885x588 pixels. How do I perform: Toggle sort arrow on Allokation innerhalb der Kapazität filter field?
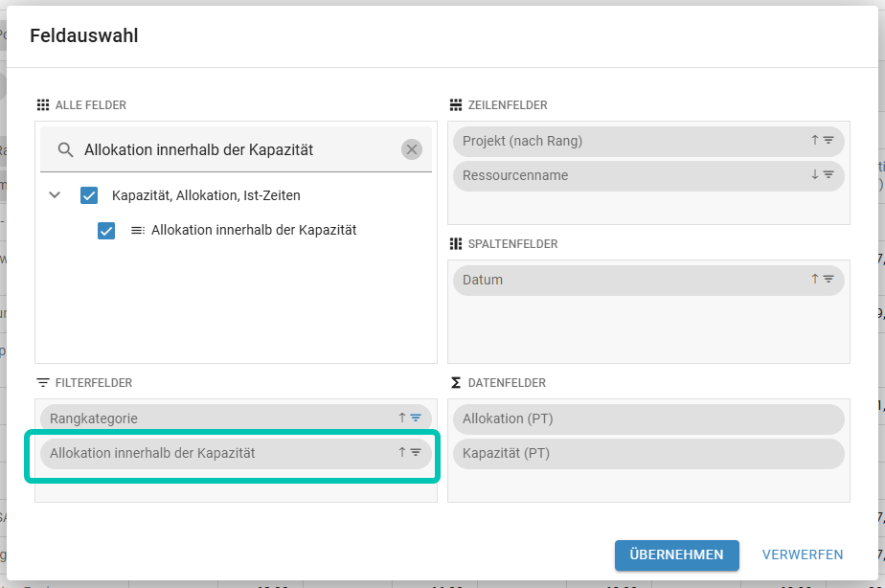(402, 452)
